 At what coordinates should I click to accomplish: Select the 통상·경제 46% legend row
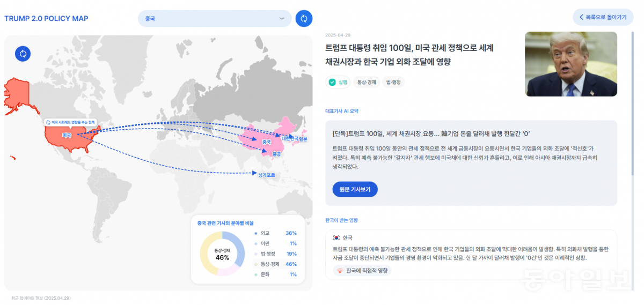coord(275,264)
